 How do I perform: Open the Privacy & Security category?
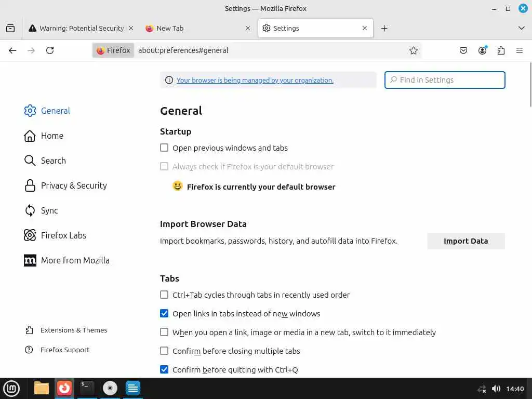click(74, 185)
